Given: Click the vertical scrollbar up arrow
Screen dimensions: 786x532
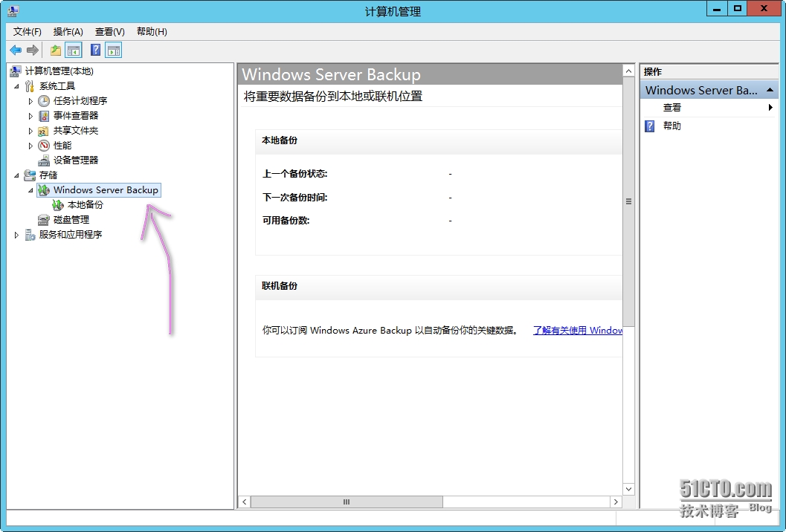Looking at the screenshot, I should (628, 71).
